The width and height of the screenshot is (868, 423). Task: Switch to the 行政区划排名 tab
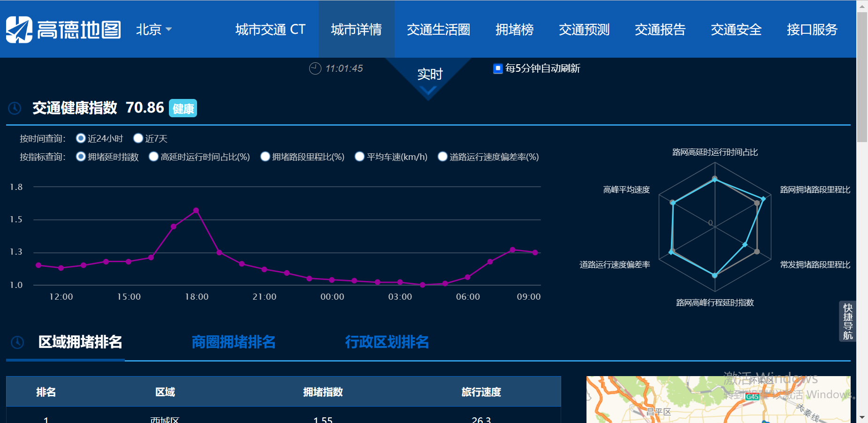(x=387, y=342)
